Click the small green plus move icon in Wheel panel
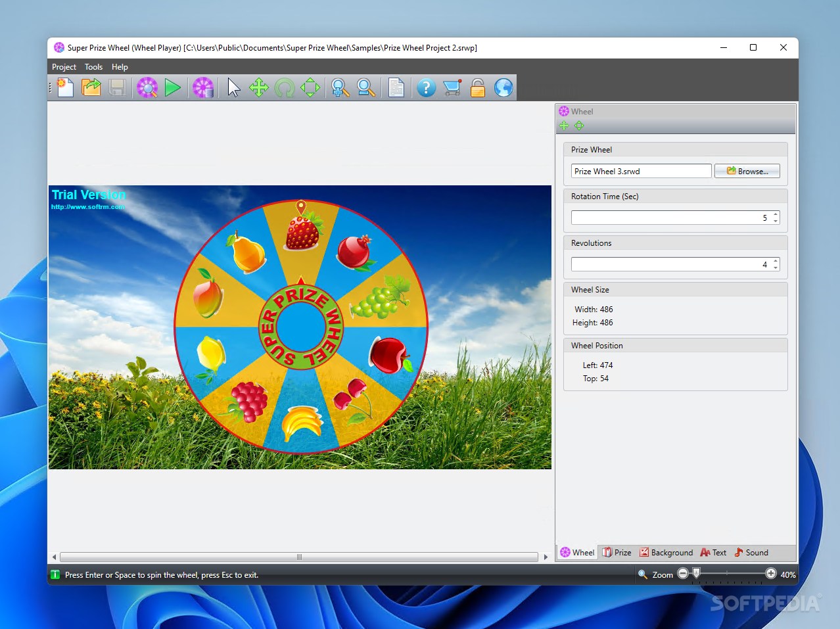Screen dimensions: 840x629 pyautogui.click(x=564, y=126)
